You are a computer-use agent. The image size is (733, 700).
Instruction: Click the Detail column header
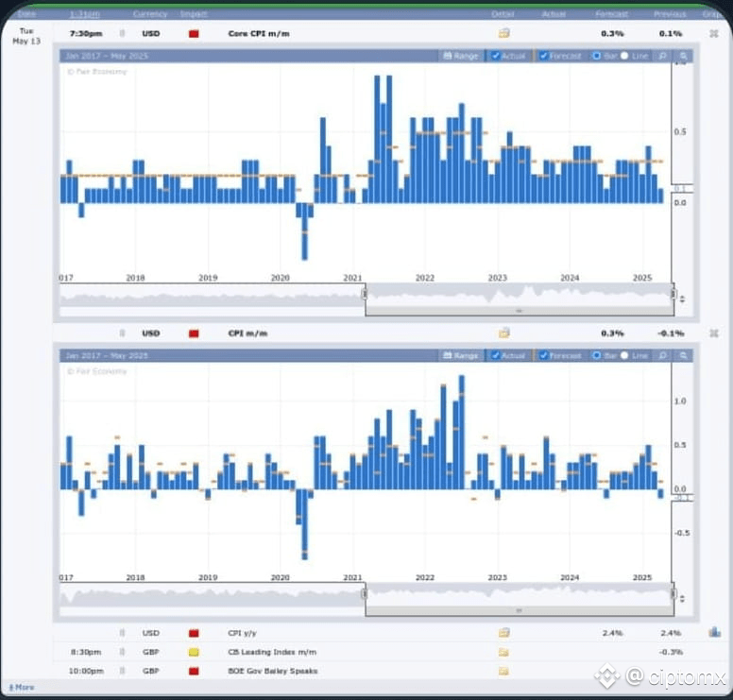click(x=503, y=14)
